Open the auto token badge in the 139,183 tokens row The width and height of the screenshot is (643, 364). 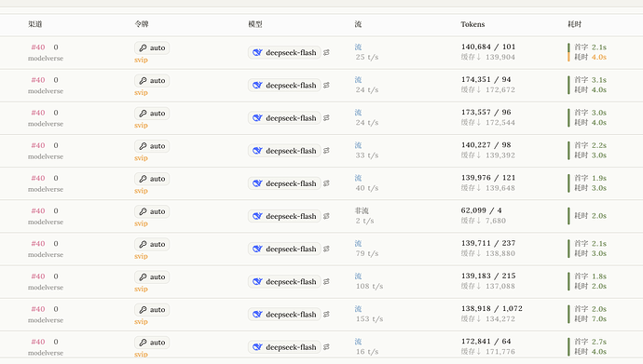click(x=152, y=277)
